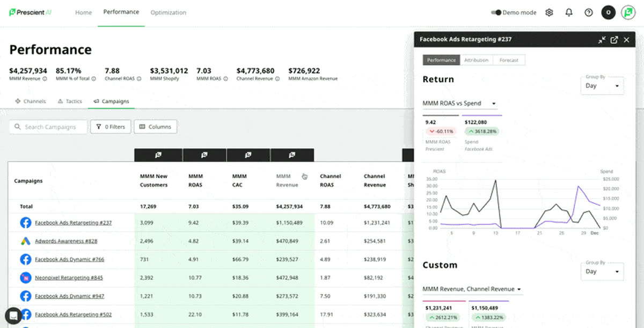Viewport: 644px width, 328px height.
Task: Open the Columns button
Action: (155, 127)
